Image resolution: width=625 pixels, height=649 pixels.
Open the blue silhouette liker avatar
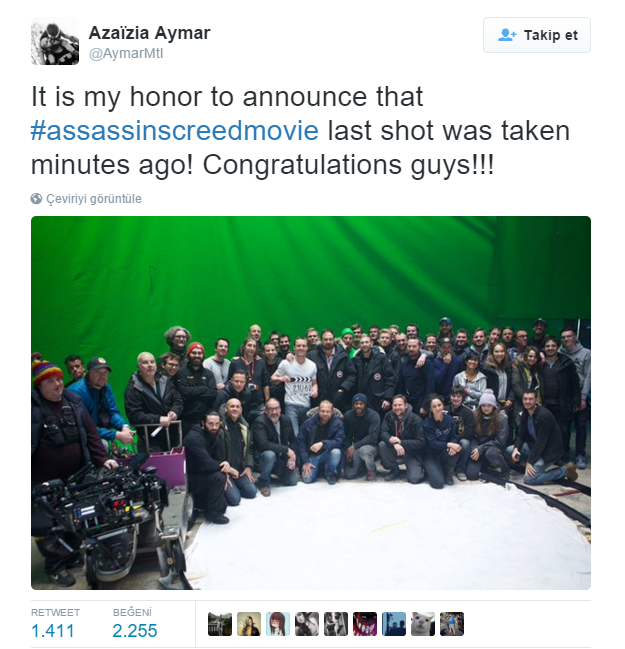(394, 624)
